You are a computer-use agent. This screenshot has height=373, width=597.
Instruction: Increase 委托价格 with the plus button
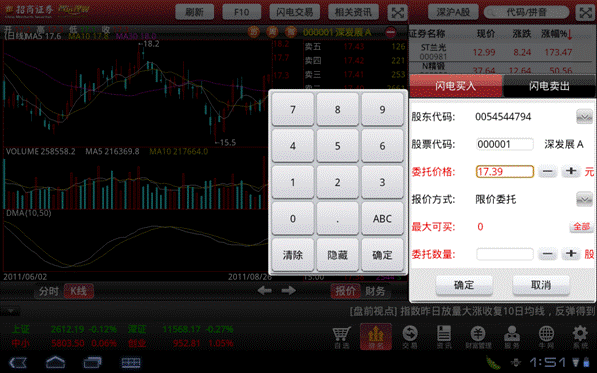pyautogui.click(x=571, y=171)
